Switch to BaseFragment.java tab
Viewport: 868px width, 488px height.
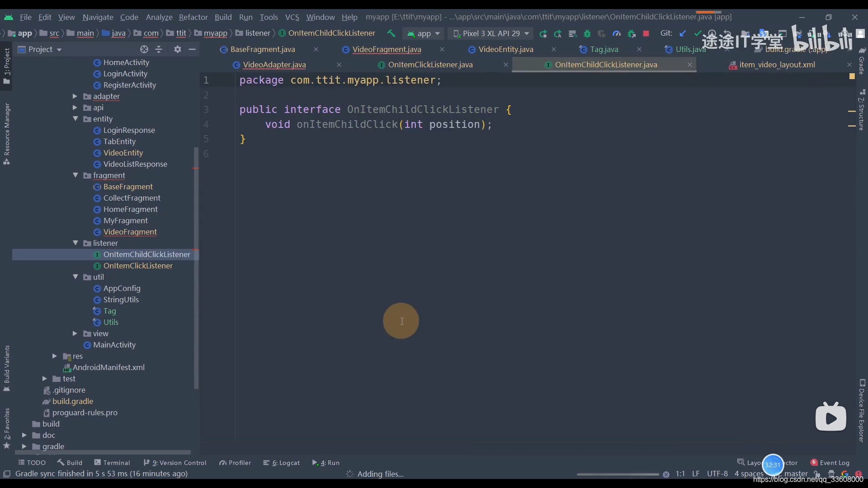coord(263,49)
